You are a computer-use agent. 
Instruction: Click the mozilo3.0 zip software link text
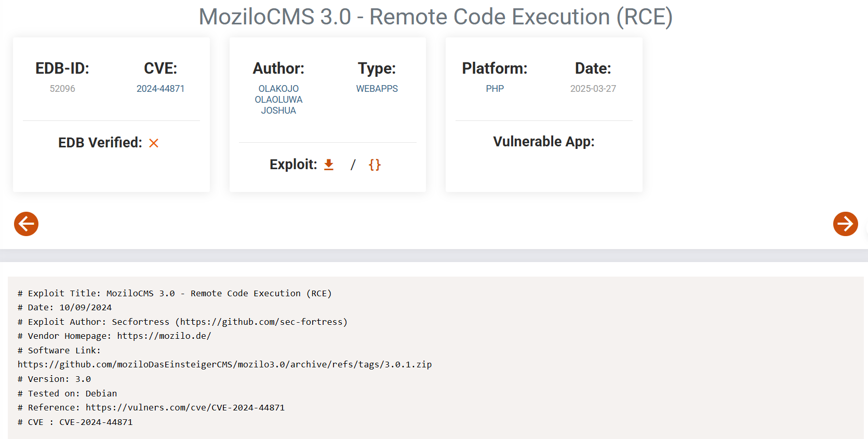[224, 364]
